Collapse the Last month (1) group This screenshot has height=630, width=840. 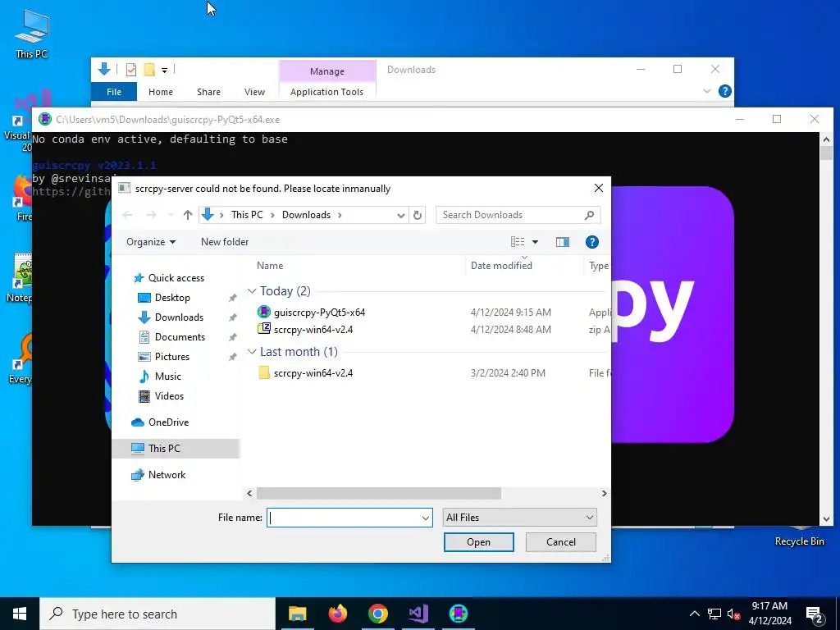click(252, 352)
